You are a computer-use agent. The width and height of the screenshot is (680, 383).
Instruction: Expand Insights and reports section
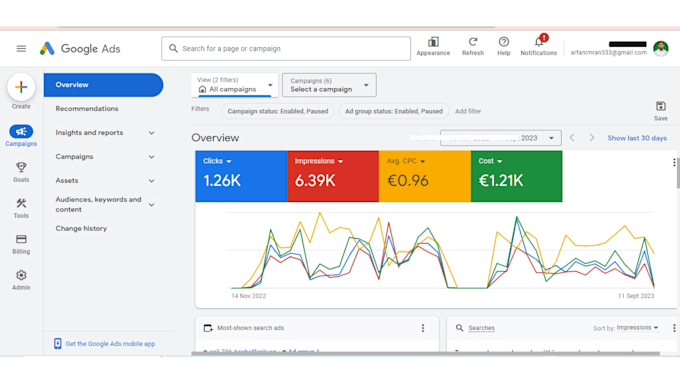tap(151, 133)
